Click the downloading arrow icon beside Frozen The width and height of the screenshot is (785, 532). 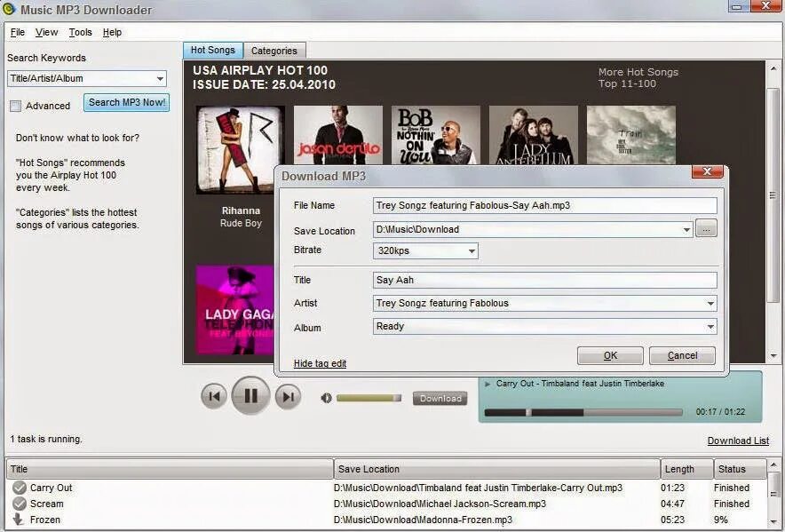point(18,520)
